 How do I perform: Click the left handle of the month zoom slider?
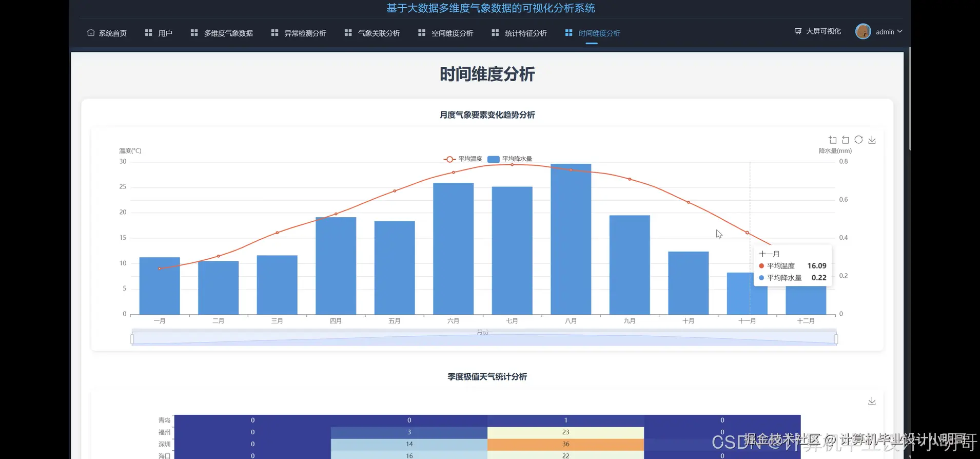pos(132,339)
